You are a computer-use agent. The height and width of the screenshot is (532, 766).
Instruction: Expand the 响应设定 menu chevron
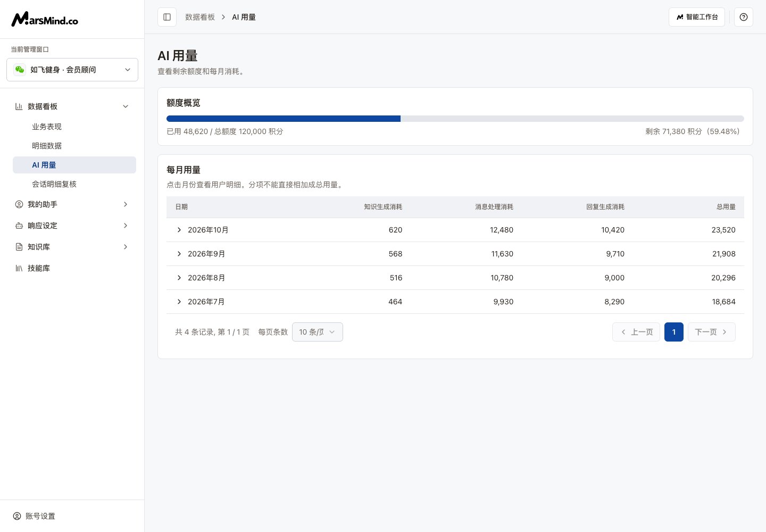(126, 226)
